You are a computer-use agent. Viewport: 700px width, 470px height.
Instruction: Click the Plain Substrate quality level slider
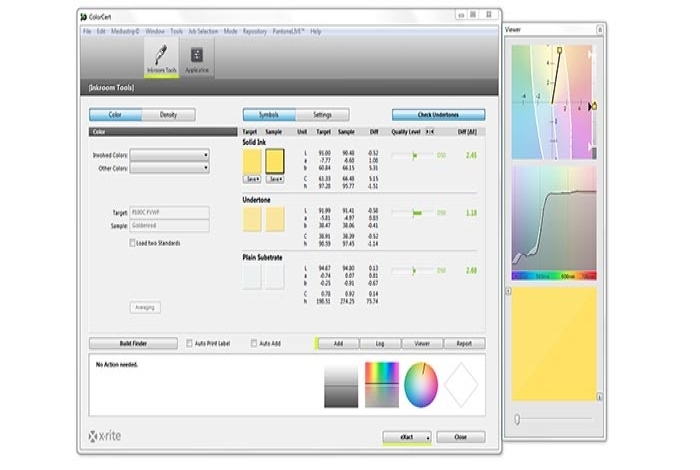[x=413, y=270]
